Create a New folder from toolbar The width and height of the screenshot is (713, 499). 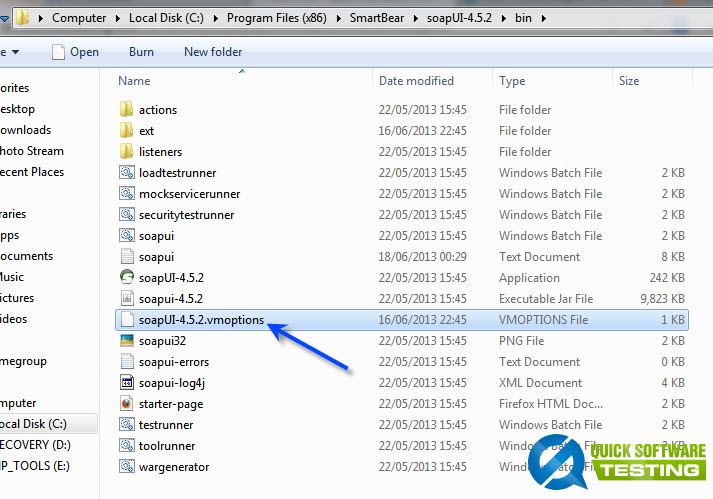pos(213,52)
